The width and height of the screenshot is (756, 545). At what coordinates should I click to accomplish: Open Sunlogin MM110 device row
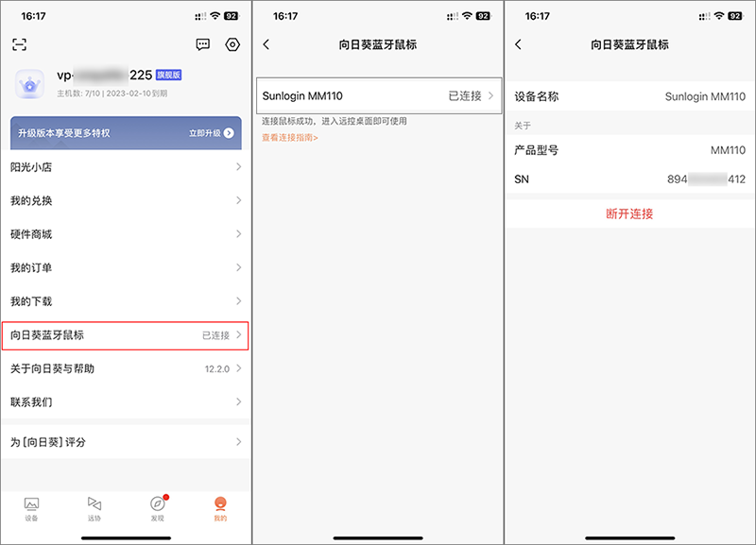tap(379, 96)
